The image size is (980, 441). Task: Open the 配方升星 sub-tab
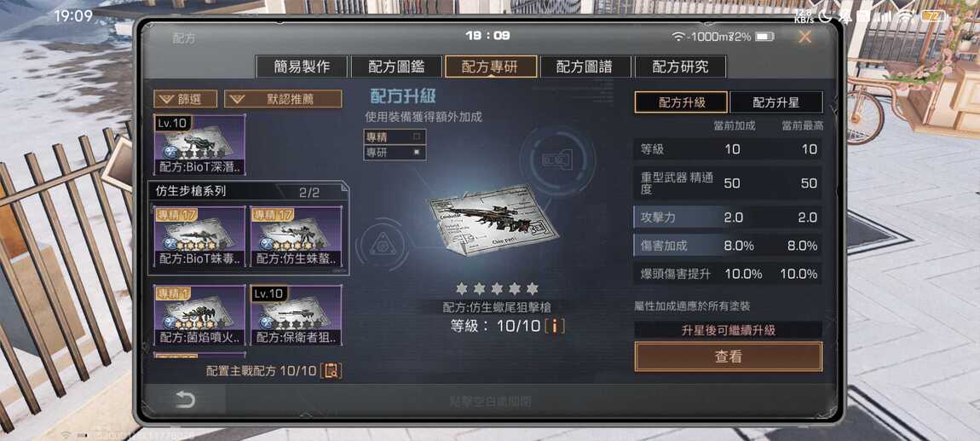pos(775,102)
